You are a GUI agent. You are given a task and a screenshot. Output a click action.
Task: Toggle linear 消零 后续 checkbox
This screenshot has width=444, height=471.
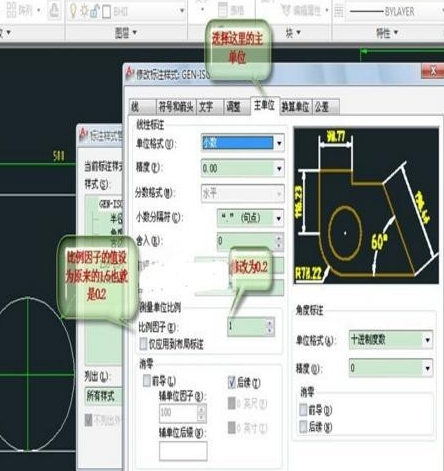pyautogui.click(x=232, y=382)
